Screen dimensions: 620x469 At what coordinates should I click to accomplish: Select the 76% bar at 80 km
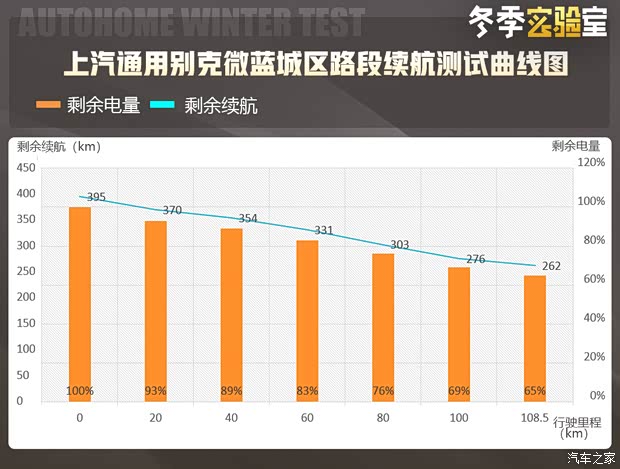pyautogui.click(x=383, y=327)
